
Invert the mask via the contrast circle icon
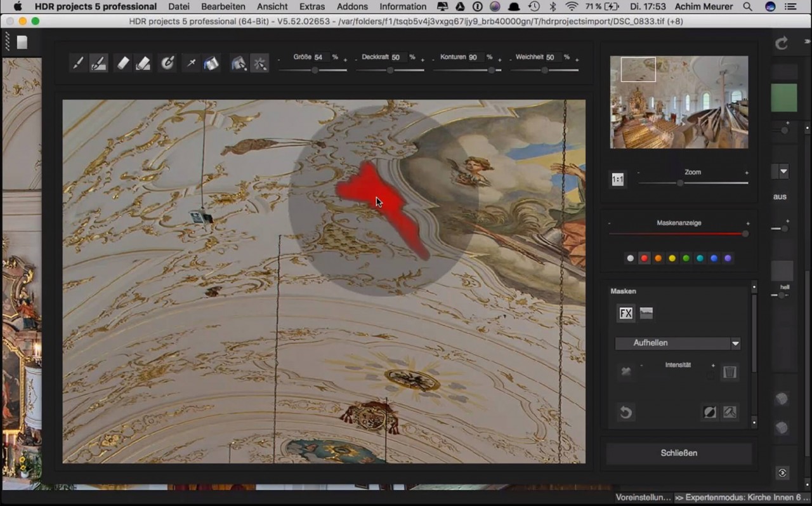(x=709, y=411)
